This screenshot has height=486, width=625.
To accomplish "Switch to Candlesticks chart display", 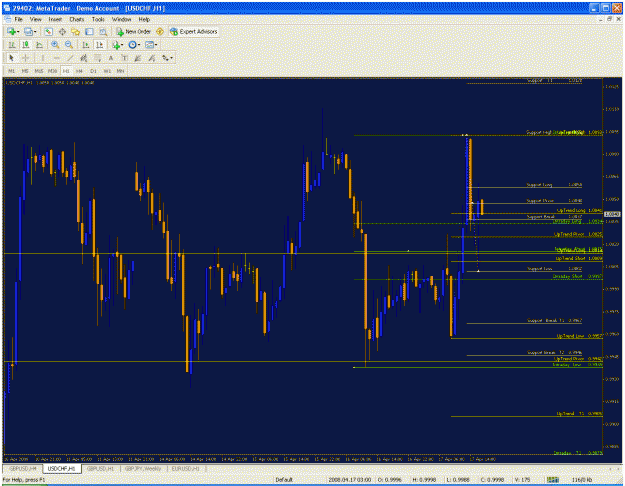I will pos(26,45).
